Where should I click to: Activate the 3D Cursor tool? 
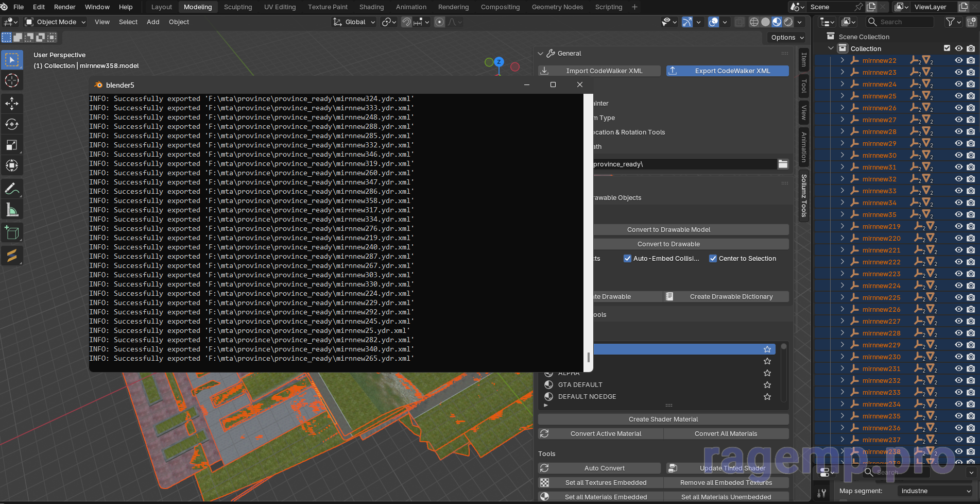(12, 81)
